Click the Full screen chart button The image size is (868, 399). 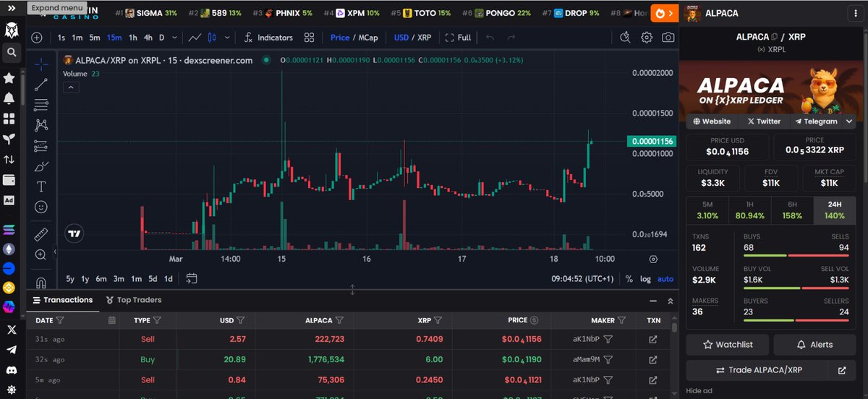tap(458, 38)
